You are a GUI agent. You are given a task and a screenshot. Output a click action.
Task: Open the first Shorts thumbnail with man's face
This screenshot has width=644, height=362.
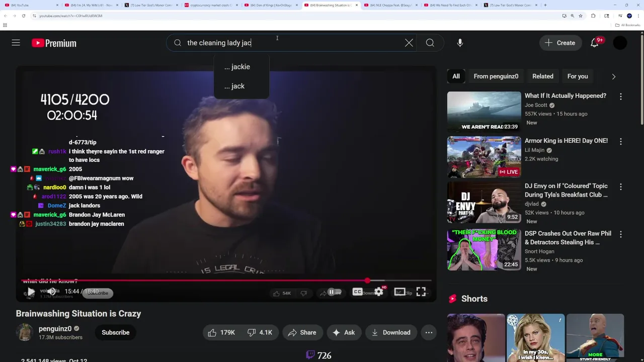click(475, 338)
